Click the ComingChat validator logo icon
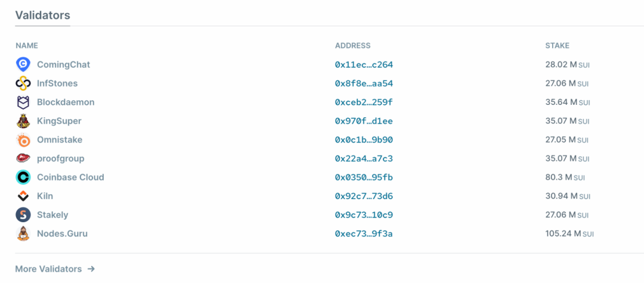The image size is (644, 283). [23, 64]
